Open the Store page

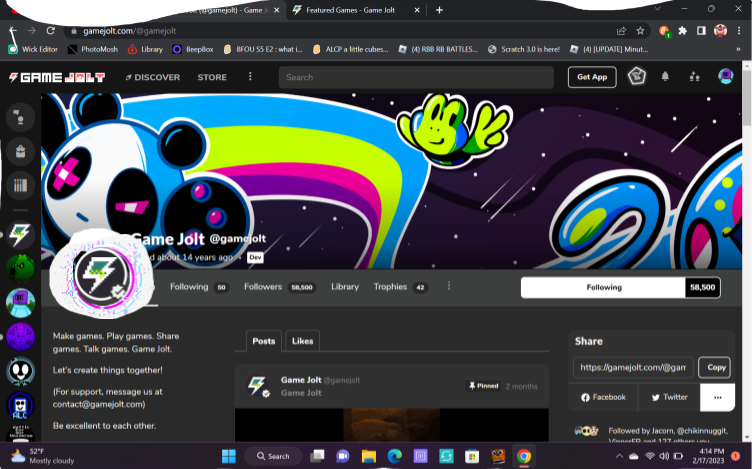212,77
